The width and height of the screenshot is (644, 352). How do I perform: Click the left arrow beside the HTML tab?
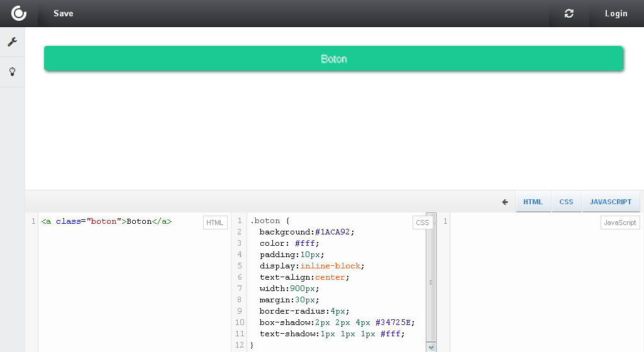505,202
